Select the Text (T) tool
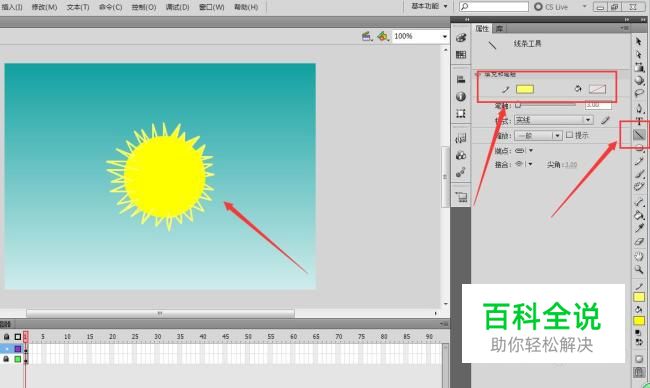 [639, 121]
